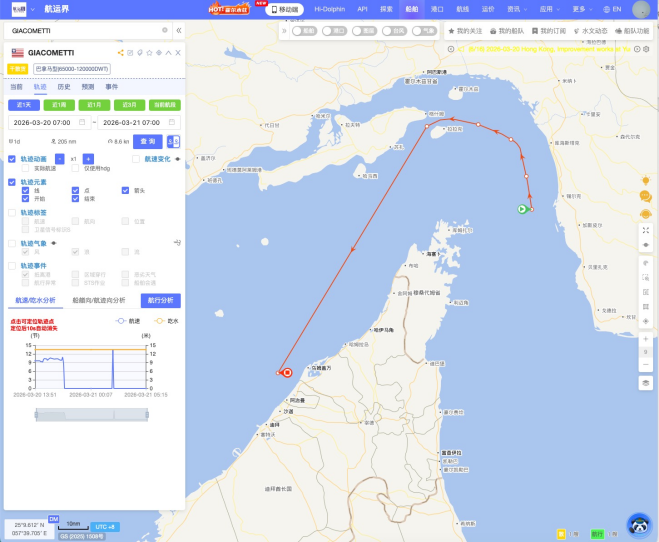This screenshot has height=542, width=659.
Task: Click the 查询 query button
Action: click(148, 141)
